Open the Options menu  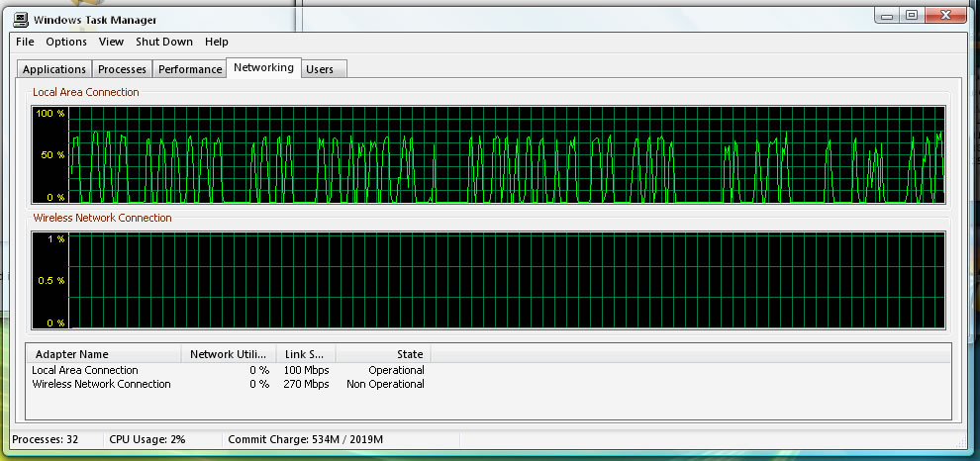pos(66,42)
